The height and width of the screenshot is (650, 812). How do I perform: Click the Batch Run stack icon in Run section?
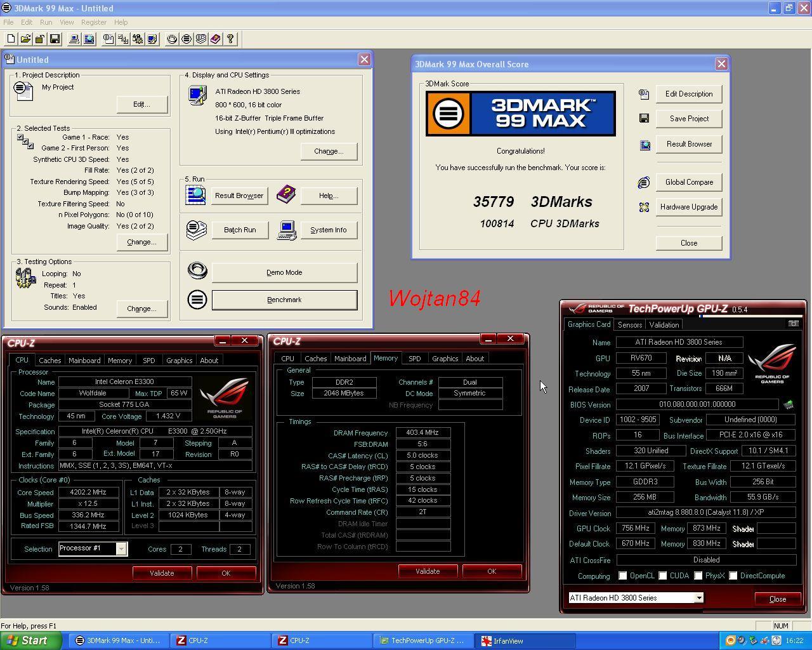click(197, 230)
